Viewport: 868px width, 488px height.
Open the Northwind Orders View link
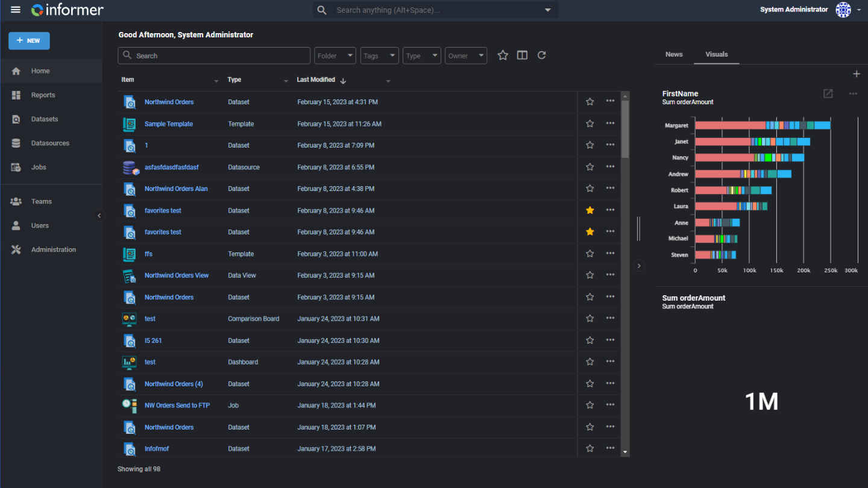pyautogui.click(x=177, y=275)
